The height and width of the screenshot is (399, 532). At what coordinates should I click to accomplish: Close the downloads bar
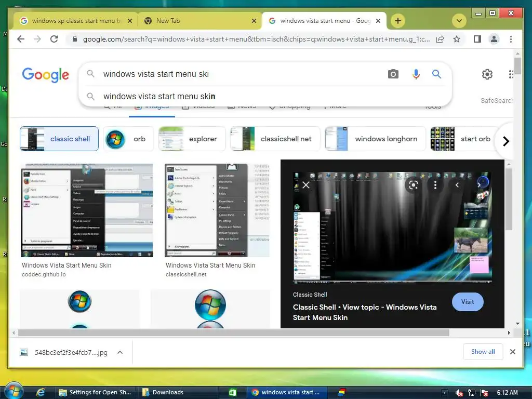(x=513, y=352)
